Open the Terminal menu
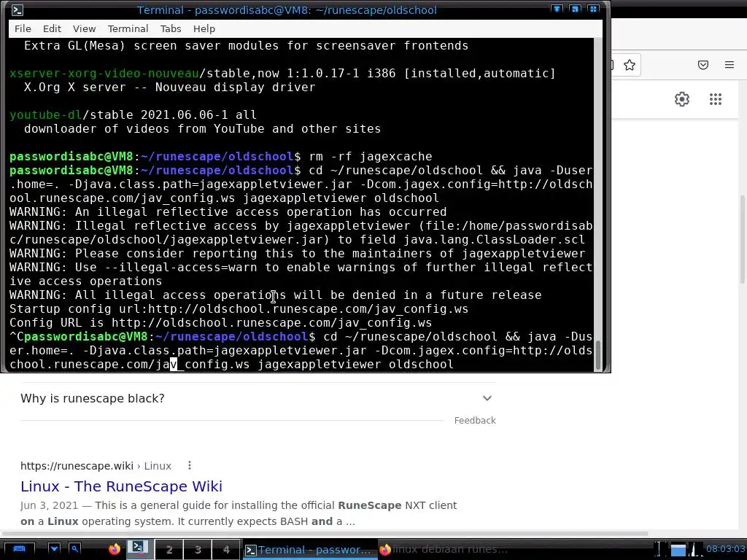747x560 pixels. [128, 28]
